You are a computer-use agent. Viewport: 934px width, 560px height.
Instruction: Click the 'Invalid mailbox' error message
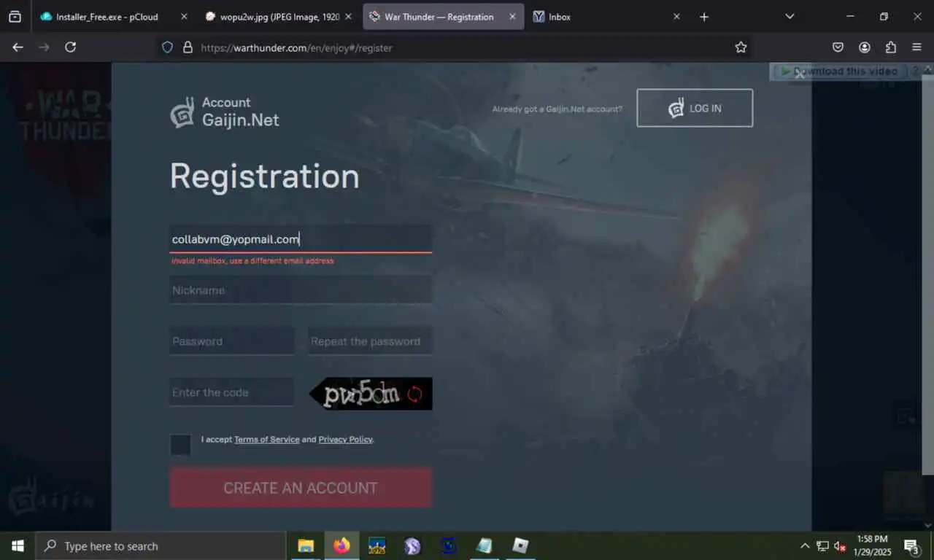252,261
